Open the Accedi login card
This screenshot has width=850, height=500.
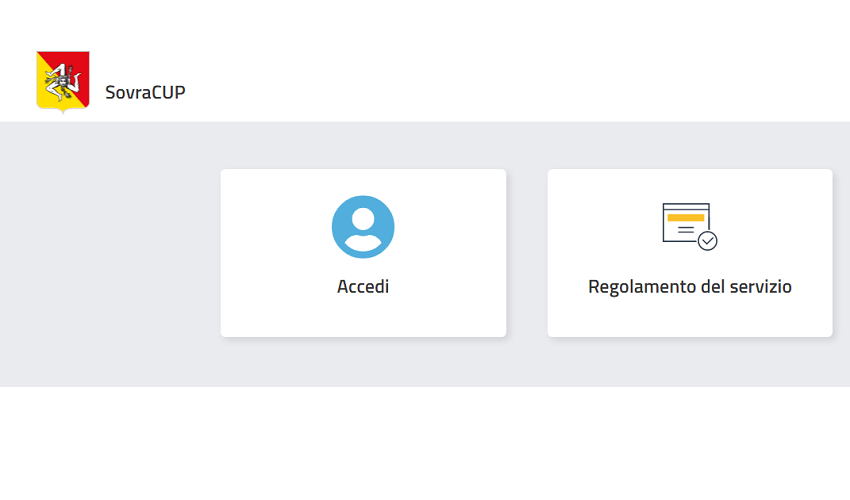[363, 253]
